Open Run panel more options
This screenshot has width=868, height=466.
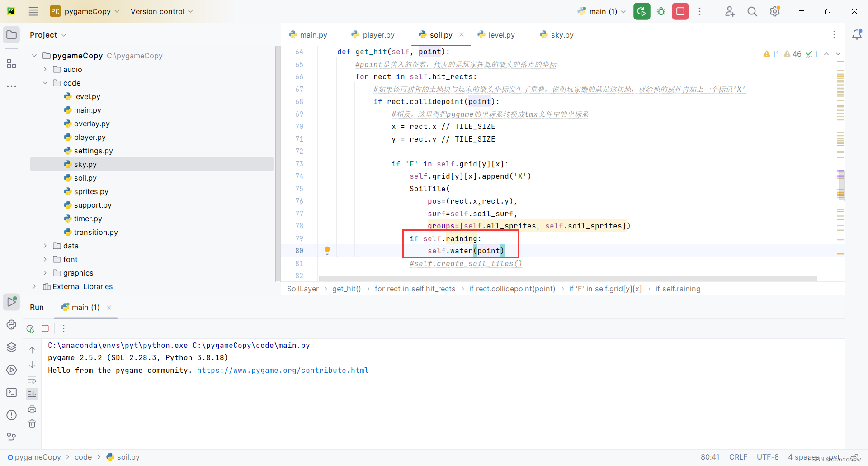pos(64,328)
